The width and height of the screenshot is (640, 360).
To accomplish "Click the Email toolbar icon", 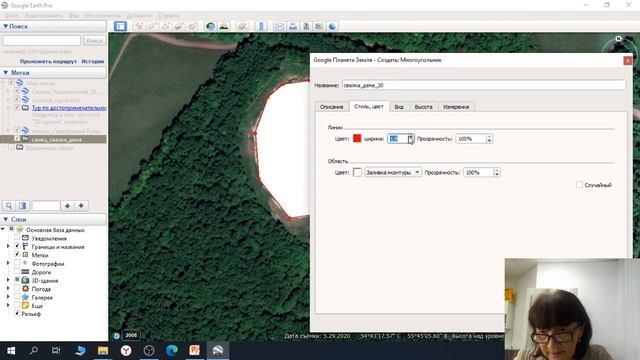I will [279, 27].
